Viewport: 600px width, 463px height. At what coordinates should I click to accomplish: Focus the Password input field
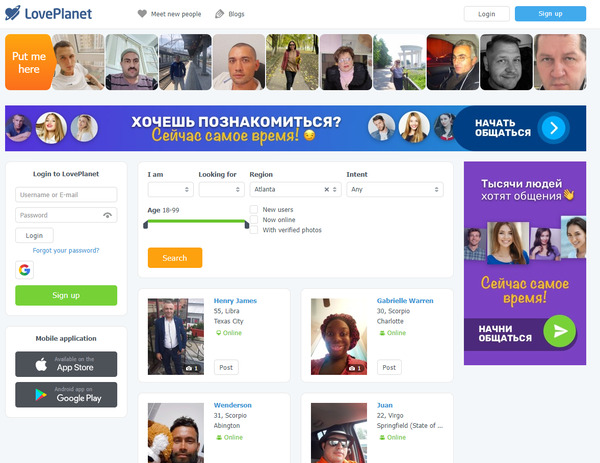[66, 215]
